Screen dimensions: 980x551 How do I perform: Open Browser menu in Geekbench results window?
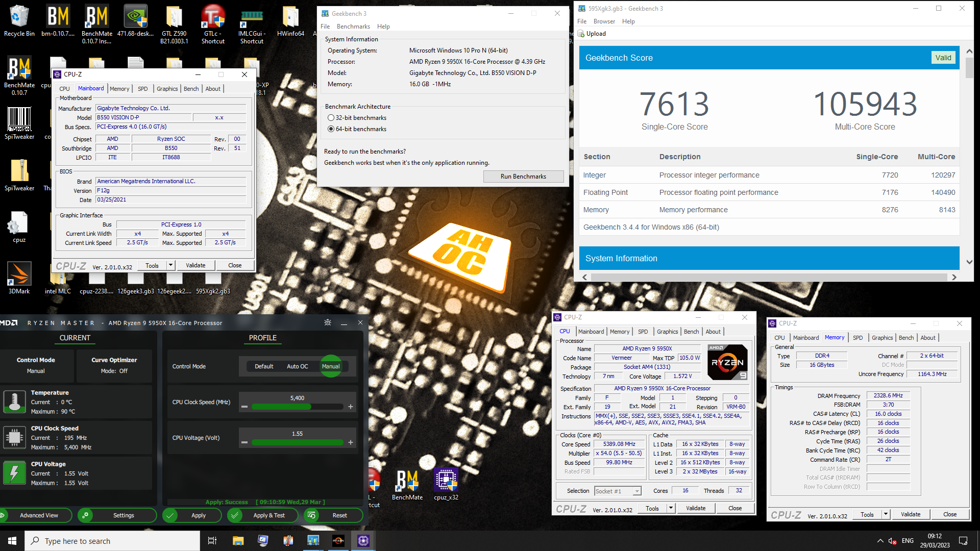(604, 21)
